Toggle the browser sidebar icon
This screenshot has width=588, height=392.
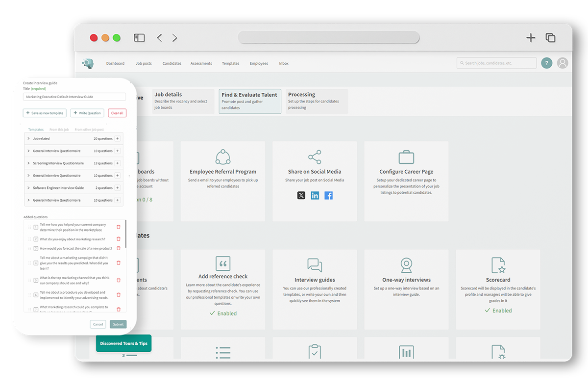point(139,38)
